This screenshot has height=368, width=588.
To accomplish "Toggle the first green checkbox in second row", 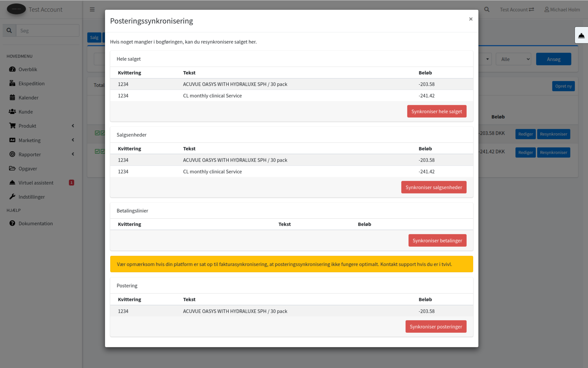I will click(x=97, y=151).
